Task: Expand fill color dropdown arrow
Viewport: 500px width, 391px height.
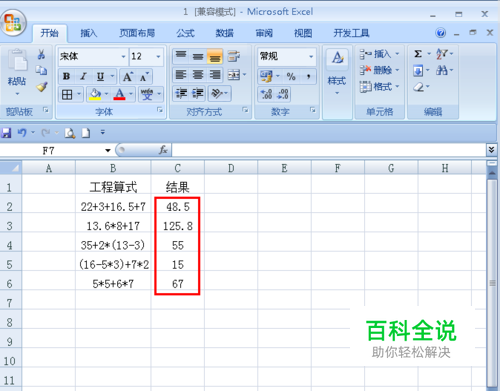Action: click(x=106, y=94)
